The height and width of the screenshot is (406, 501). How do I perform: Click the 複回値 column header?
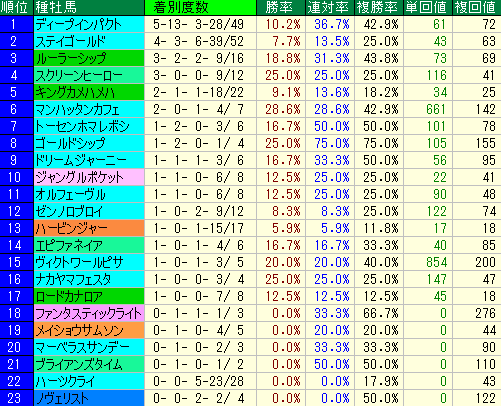click(477, 7)
